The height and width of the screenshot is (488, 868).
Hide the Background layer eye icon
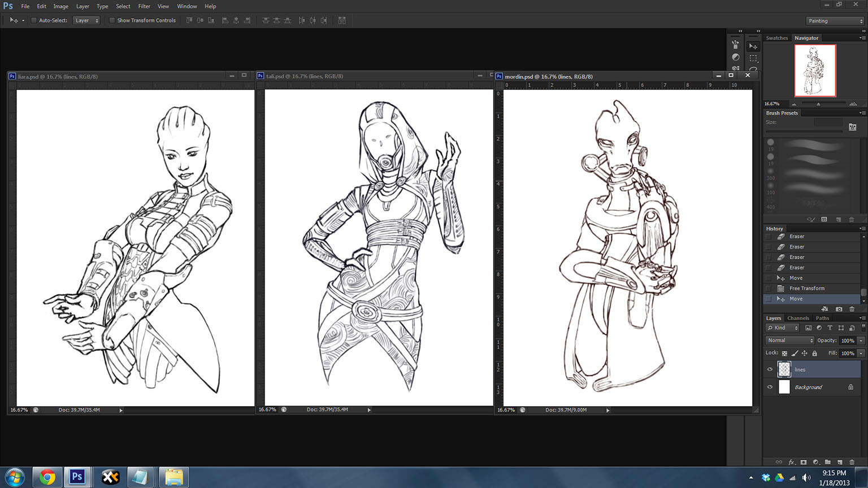(x=770, y=387)
